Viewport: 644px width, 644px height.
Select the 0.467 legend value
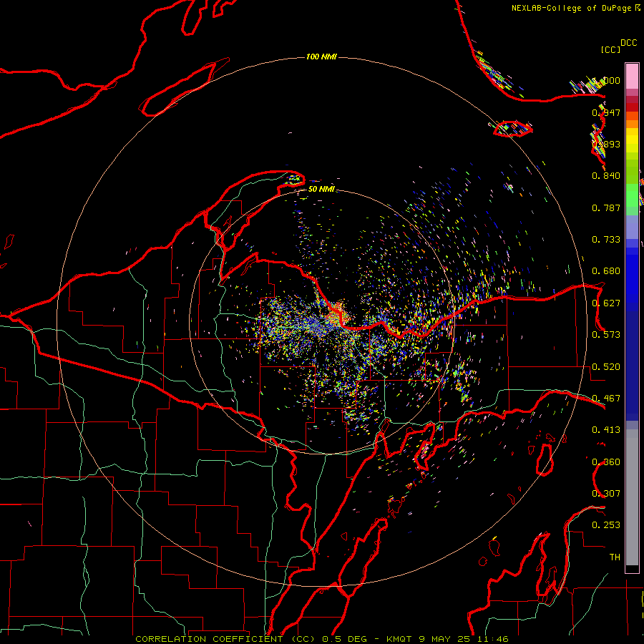pyautogui.click(x=606, y=399)
